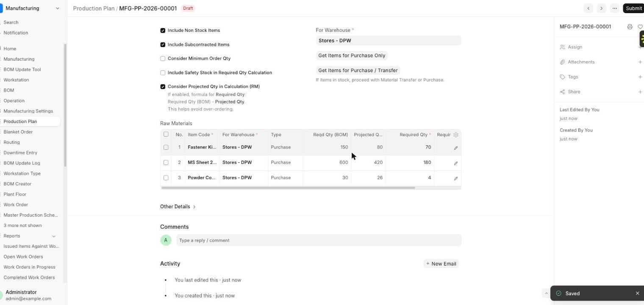Screen dimensions: 644x305
Task: Add an attachment with the plus icon
Action: coord(640,62)
